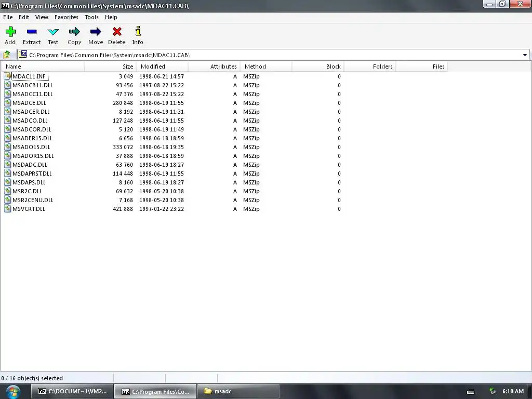Select the MSADCER.DLL file icon

(x=7, y=111)
